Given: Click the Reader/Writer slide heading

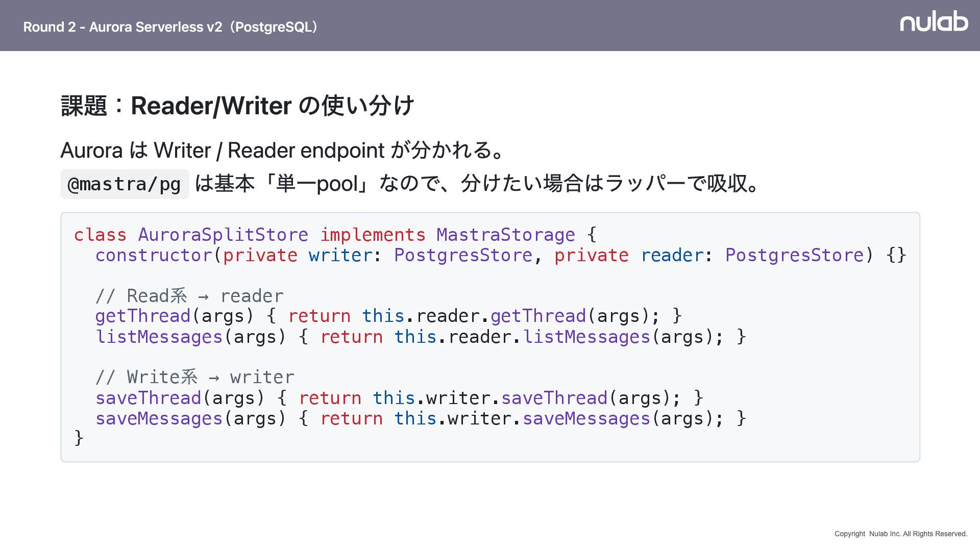Looking at the screenshot, I should tap(237, 106).
